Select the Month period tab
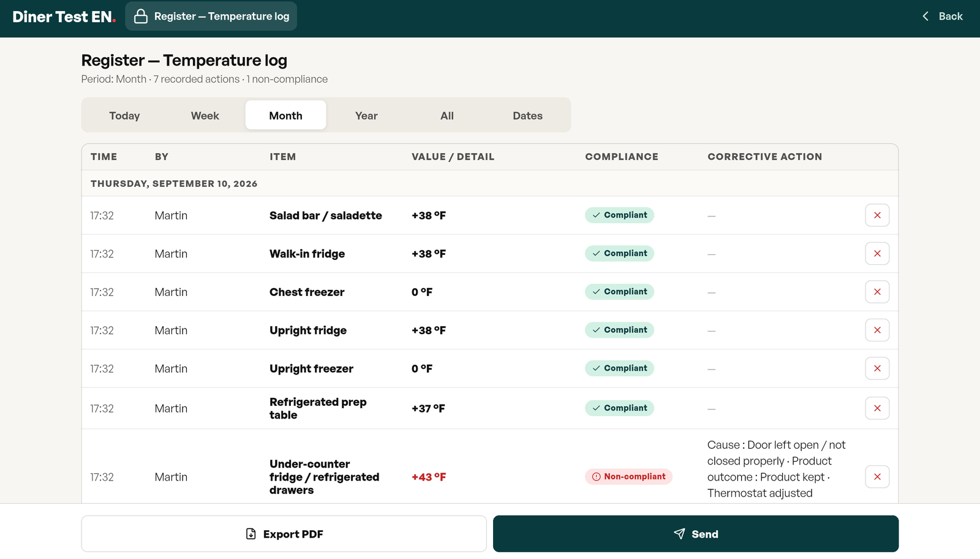This screenshot has height=559, width=980. [x=285, y=115]
